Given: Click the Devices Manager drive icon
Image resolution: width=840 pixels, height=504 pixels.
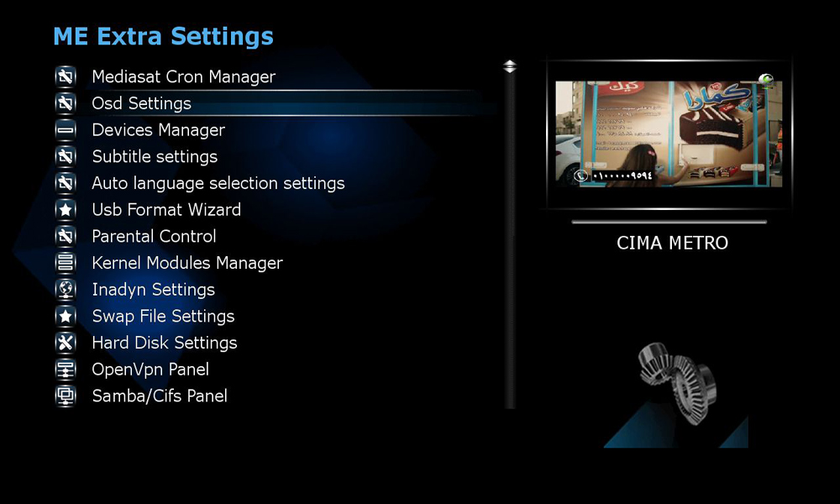Looking at the screenshot, I should click(66, 129).
